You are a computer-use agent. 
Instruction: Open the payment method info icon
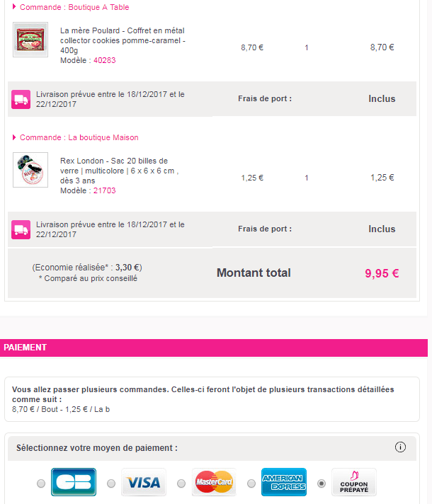tap(400, 447)
